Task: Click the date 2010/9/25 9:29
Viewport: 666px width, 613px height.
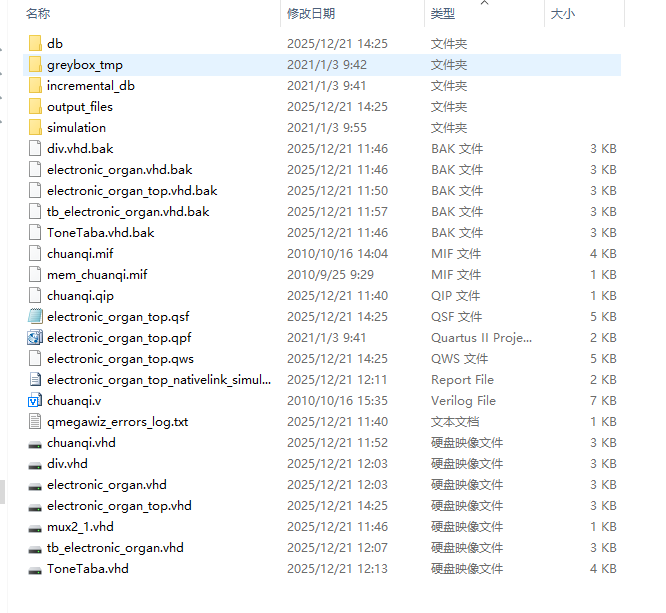Action: tap(330, 275)
